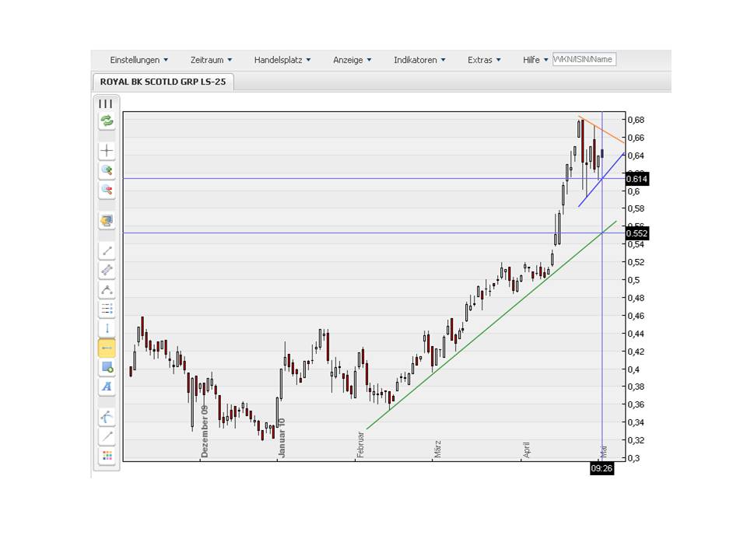Pick the trendline drawing tool
Screen dimensions: 747x560
coord(107,250)
